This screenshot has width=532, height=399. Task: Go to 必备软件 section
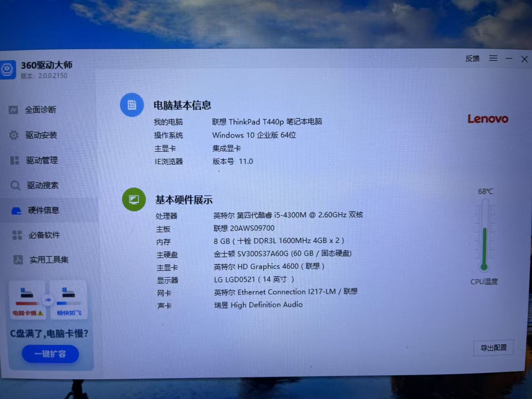[x=44, y=235]
